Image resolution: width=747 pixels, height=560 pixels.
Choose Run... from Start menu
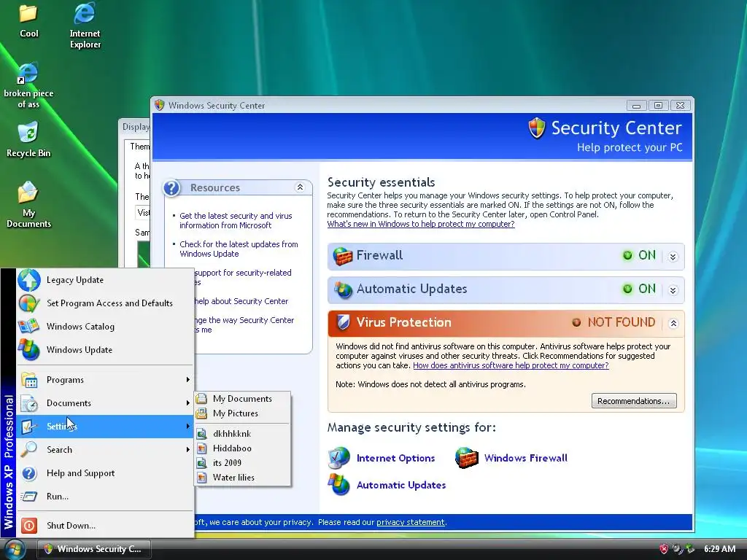click(x=106, y=496)
